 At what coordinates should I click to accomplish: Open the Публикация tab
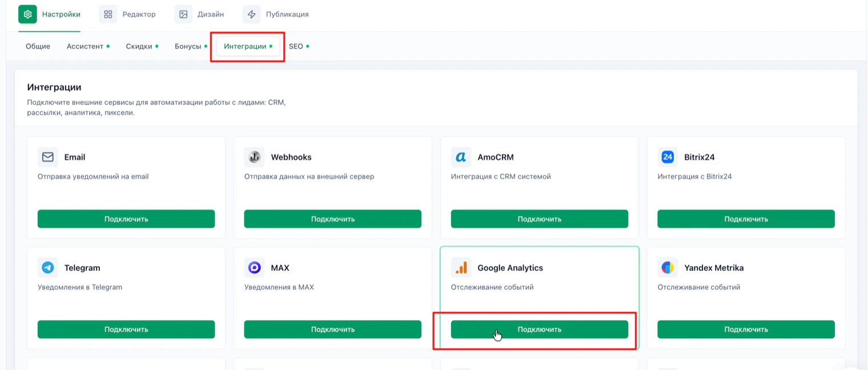pos(276,14)
